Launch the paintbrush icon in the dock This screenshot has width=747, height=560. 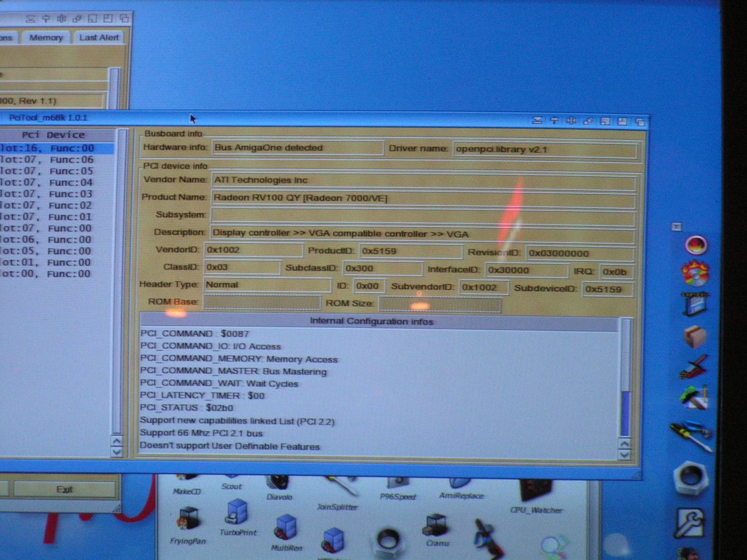pyautogui.click(x=693, y=398)
